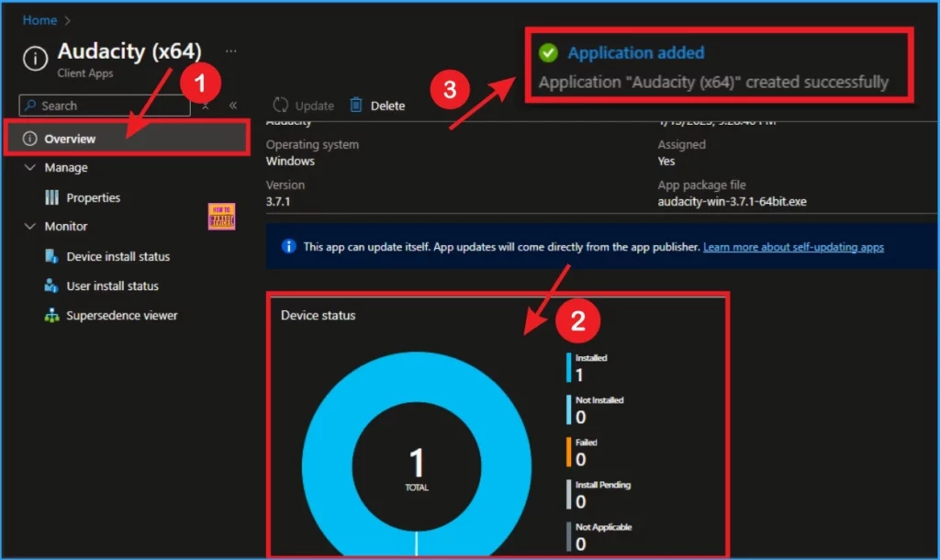Select the Monitor section label
The image size is (940, 560).
click(66, 227)
